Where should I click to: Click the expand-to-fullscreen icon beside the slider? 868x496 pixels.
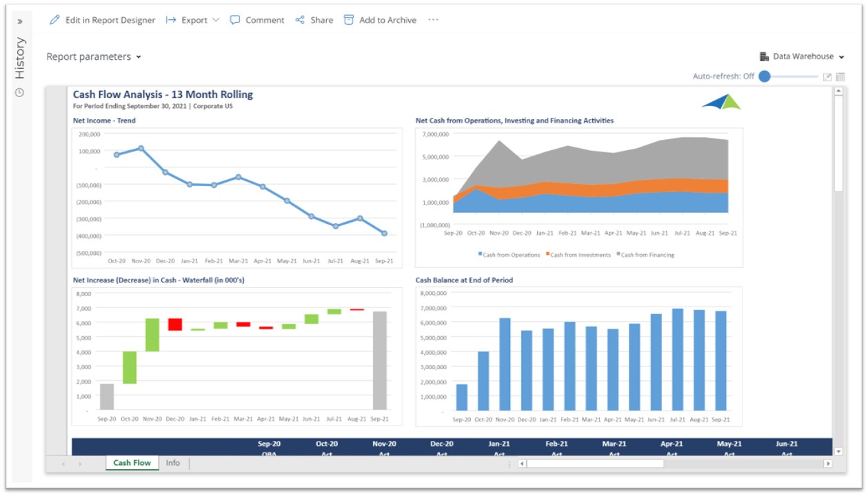(x=827, y=76)
